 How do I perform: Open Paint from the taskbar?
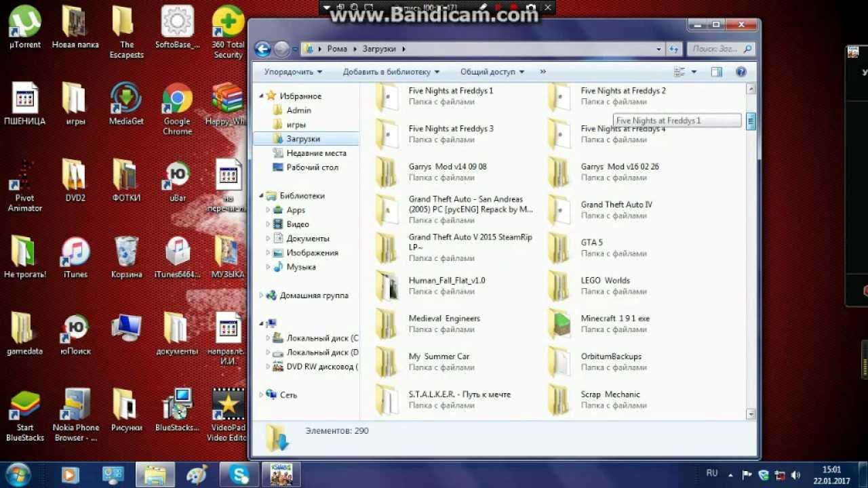(x=197, y=474)
